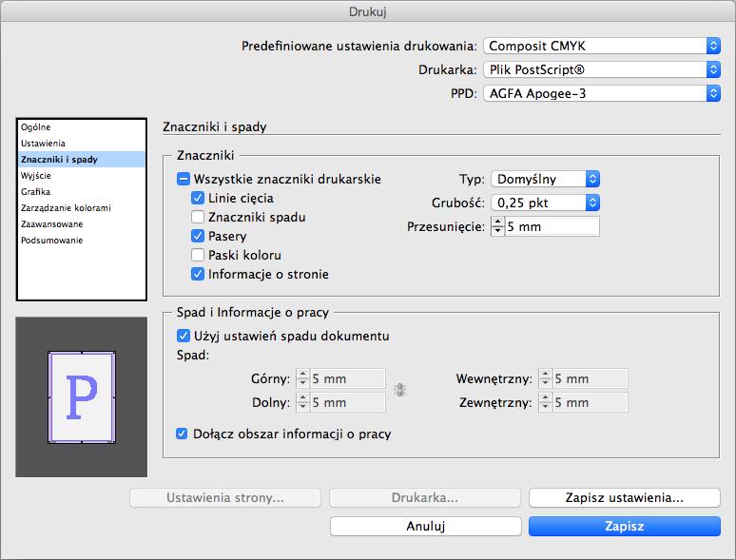This screenshot has height=560, width=736.
Task: Enable Paski koloru checkbox
Action: (198, 255)
